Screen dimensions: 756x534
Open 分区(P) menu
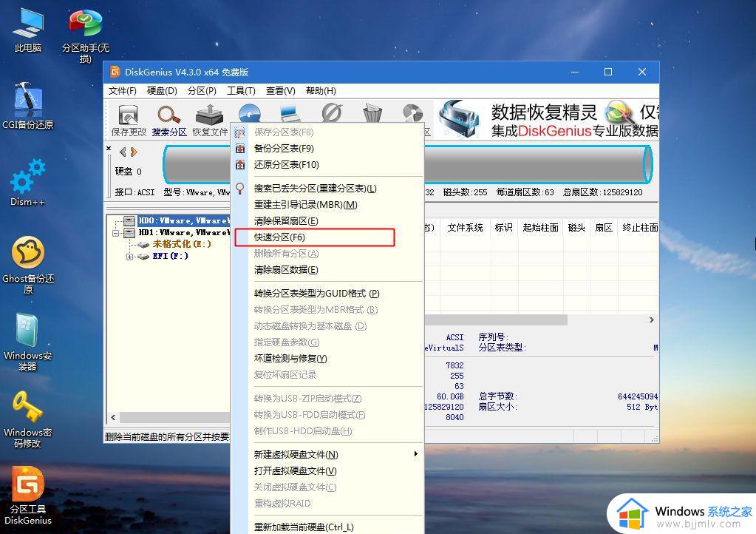[202, 91]
